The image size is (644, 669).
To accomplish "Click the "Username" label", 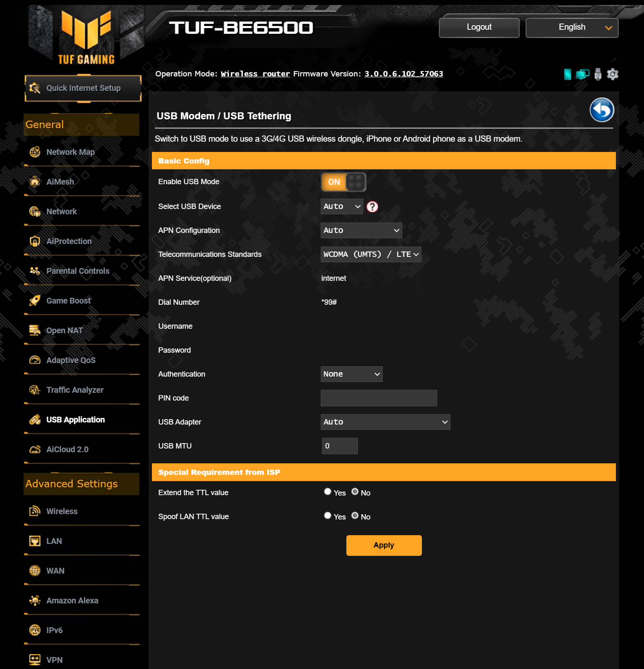I will click(x=175, y=326).
